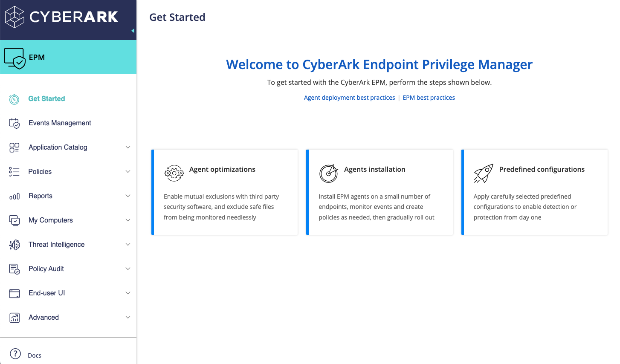This screenshot has width=620, height=364.
Task: Click the "To get started" instruction text
Action: [380, 82]
